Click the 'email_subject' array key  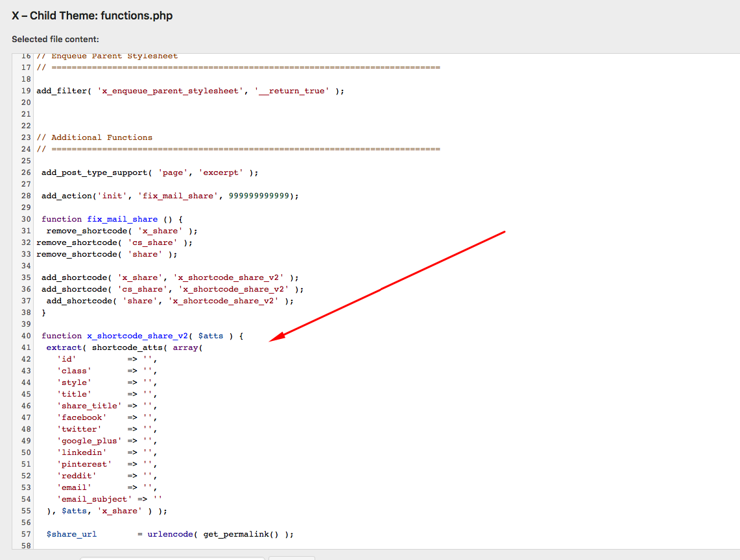94,499
